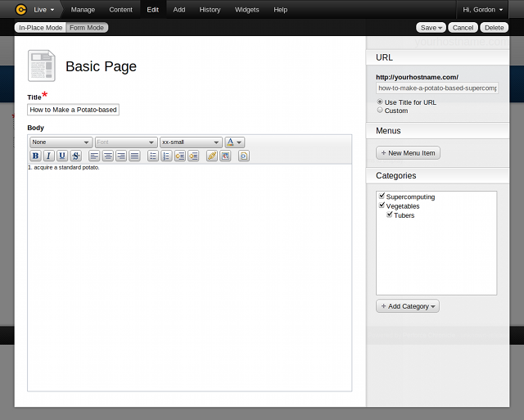The width and height of the screenshot is (524, 420).
Task: Apply underline formatting
Action: (62, 156)
